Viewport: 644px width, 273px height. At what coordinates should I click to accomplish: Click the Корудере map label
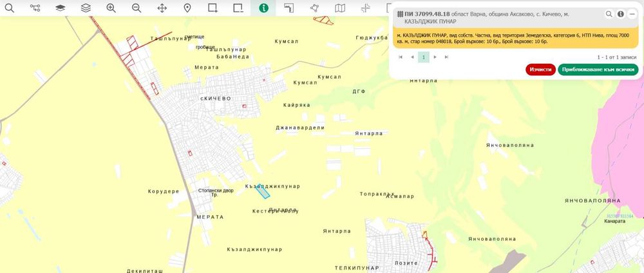pos(164,191)
